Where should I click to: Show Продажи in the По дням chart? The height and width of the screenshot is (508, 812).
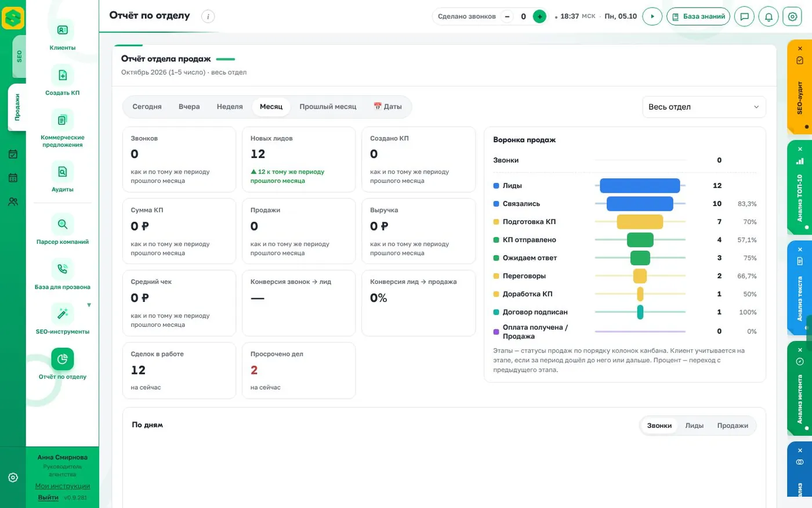[733, 426]
